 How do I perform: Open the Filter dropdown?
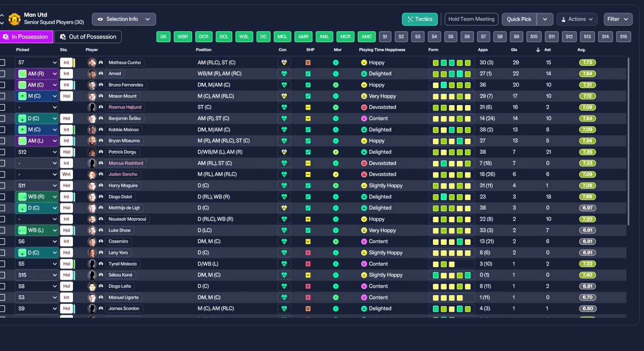tap(618, 19)
